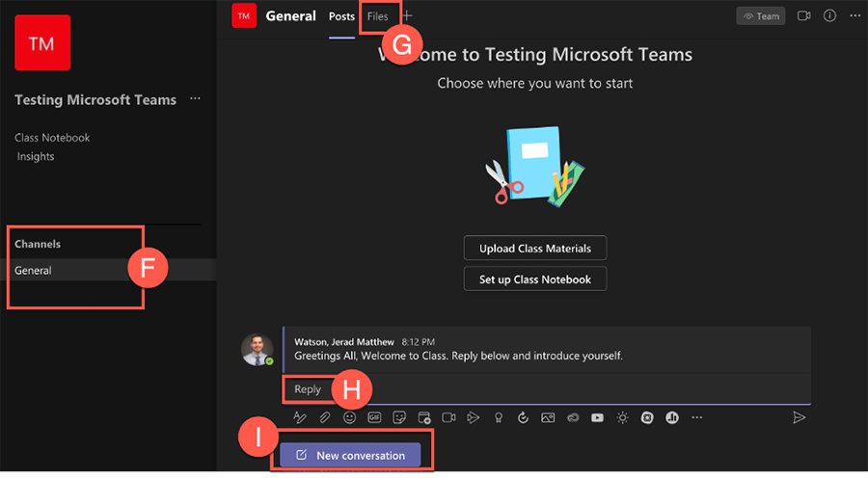The image size is (868, 478).
Task: Start a meeting with the top video camera icon
Action: pos(803,16)
